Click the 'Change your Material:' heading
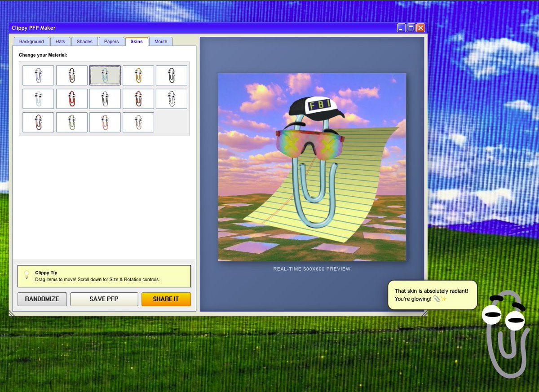539x392 pixels. click(43, 55)
